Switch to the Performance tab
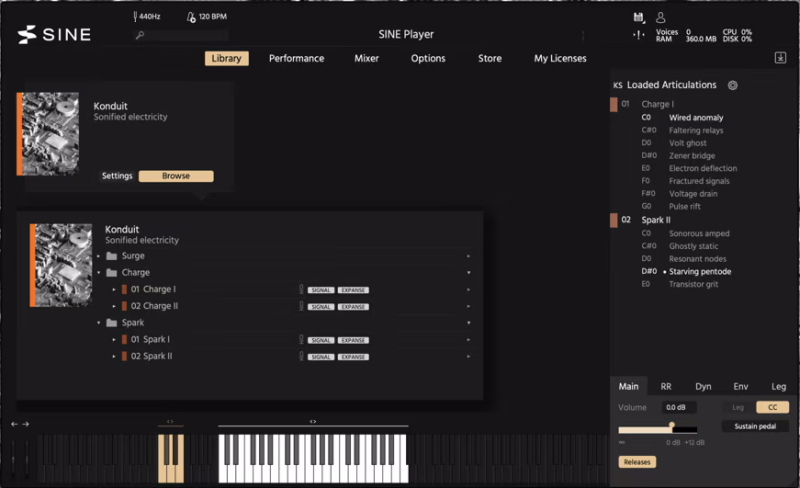Screen dimensions: 800x488 click(296, 58)
